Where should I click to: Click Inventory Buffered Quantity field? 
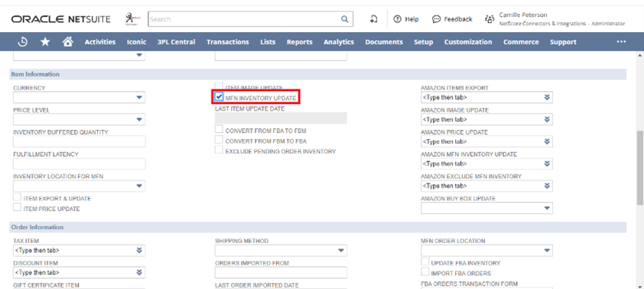click(79, 141)
